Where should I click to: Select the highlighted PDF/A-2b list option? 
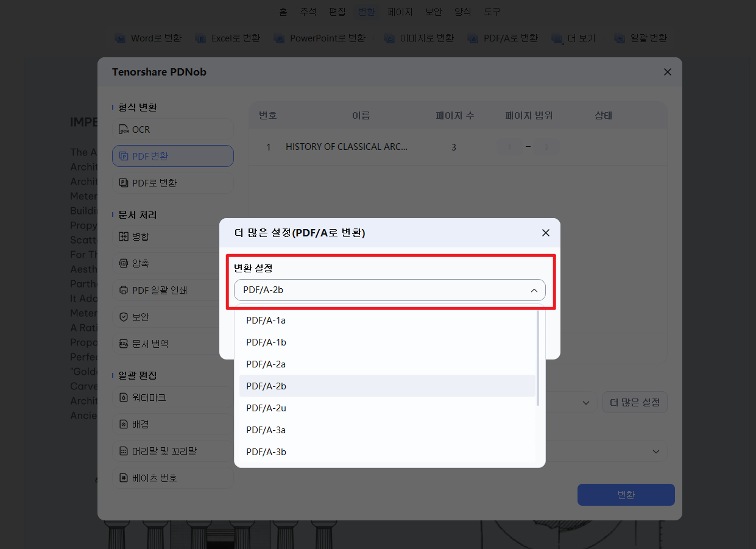[387, 386]
